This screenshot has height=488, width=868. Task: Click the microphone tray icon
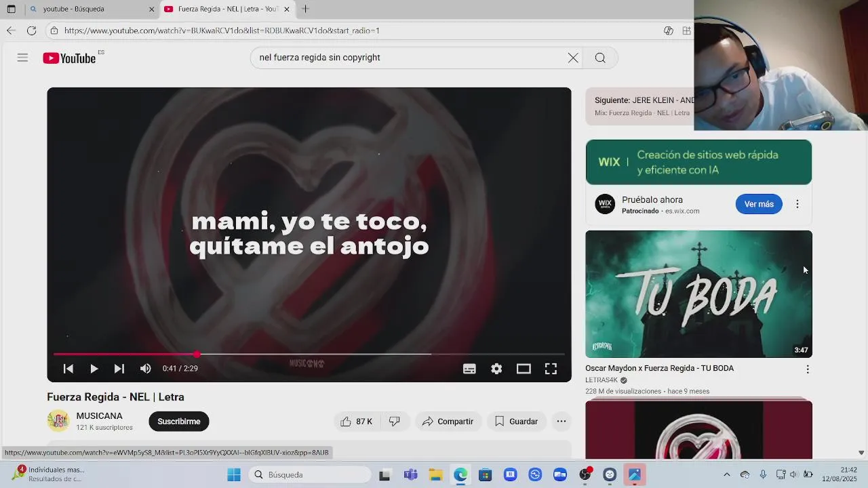[x=763, y=474]
